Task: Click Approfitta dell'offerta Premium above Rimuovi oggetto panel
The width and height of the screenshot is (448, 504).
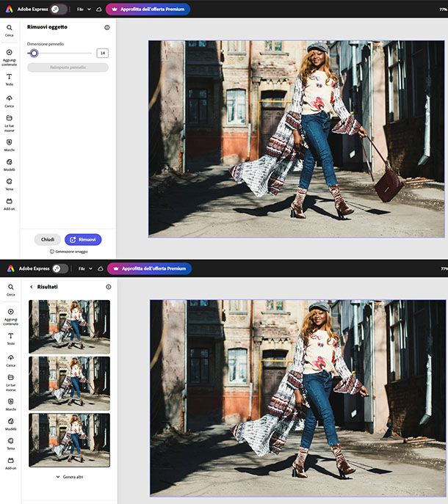Action: click(148, 10)
